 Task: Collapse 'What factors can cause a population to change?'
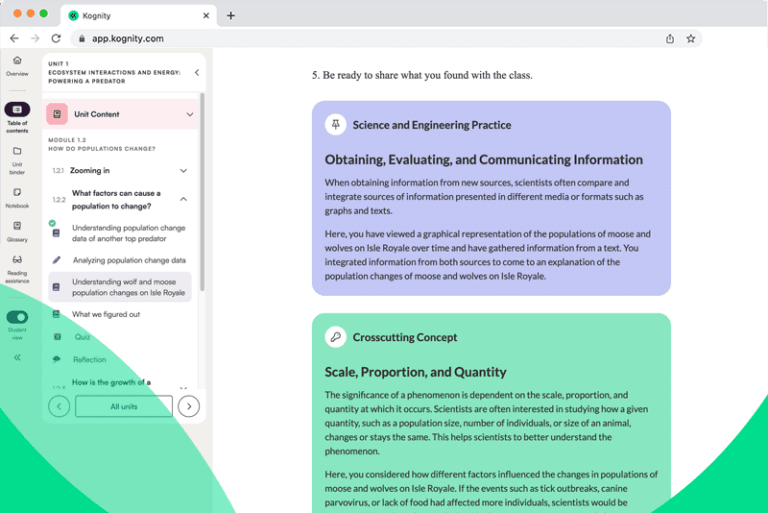pos(183,199)
